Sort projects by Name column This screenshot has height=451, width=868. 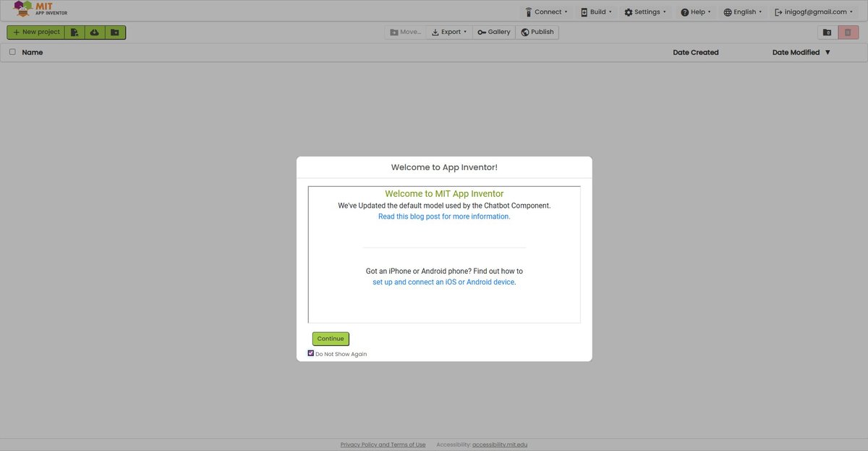point(33,52)
